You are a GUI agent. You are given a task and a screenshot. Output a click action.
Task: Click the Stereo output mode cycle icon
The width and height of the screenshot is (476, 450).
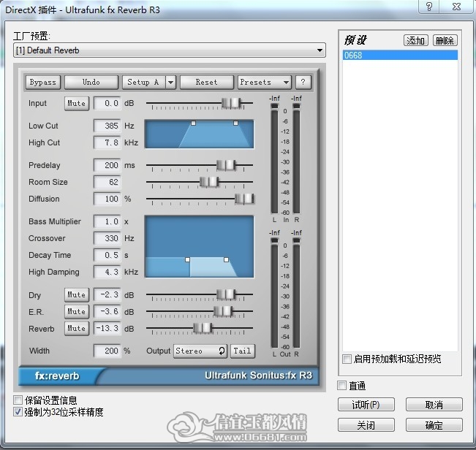pyautogui.click(x=222, y=351)
